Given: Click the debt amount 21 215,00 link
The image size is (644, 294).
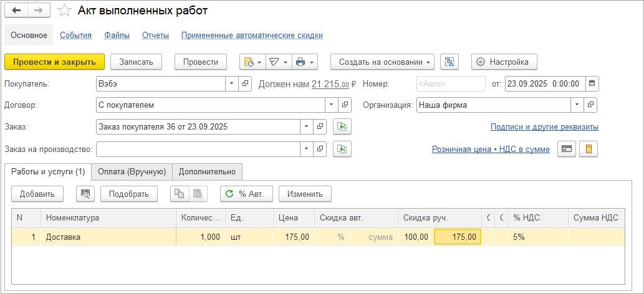Looking at the screenshot, I should 330,83.
